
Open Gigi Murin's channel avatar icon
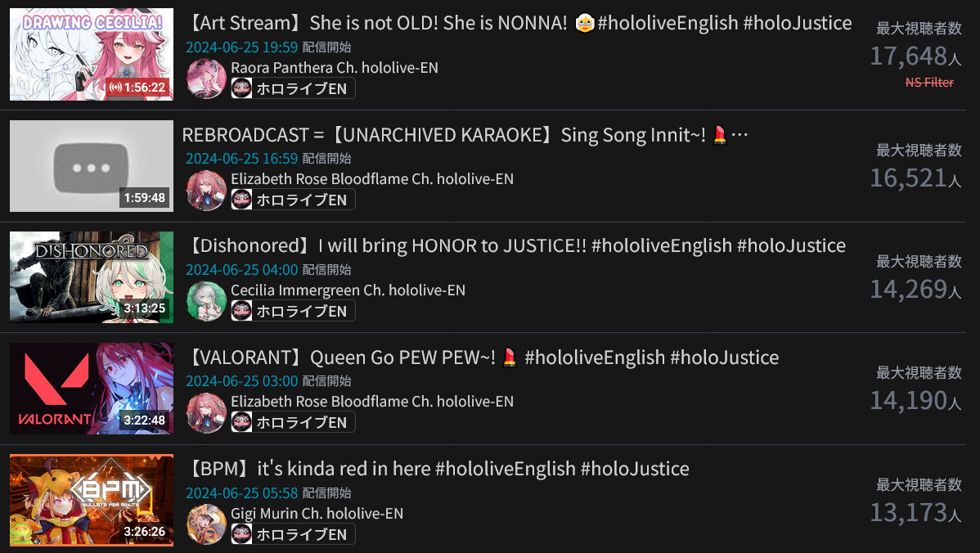click(x=206, y=524)
